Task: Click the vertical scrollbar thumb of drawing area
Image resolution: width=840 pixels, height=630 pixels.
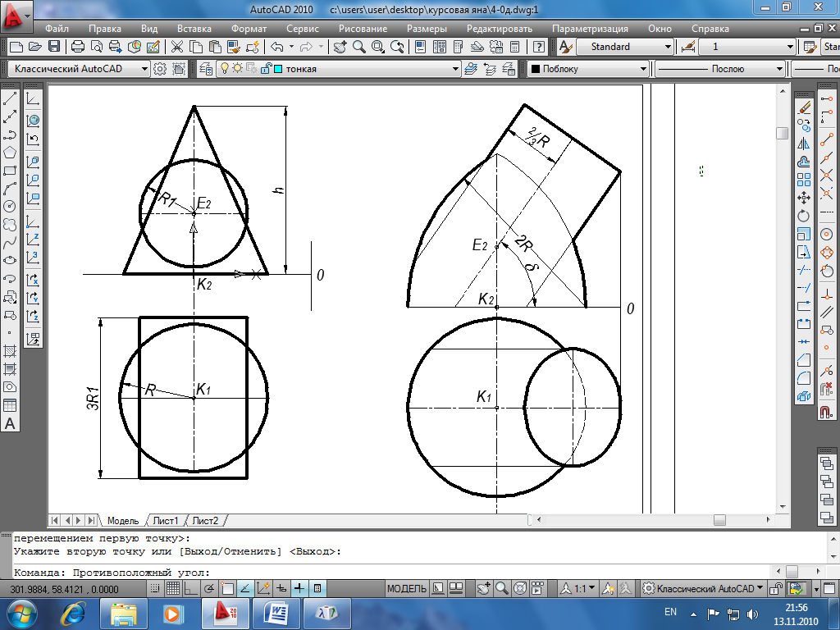Action: 782,132
